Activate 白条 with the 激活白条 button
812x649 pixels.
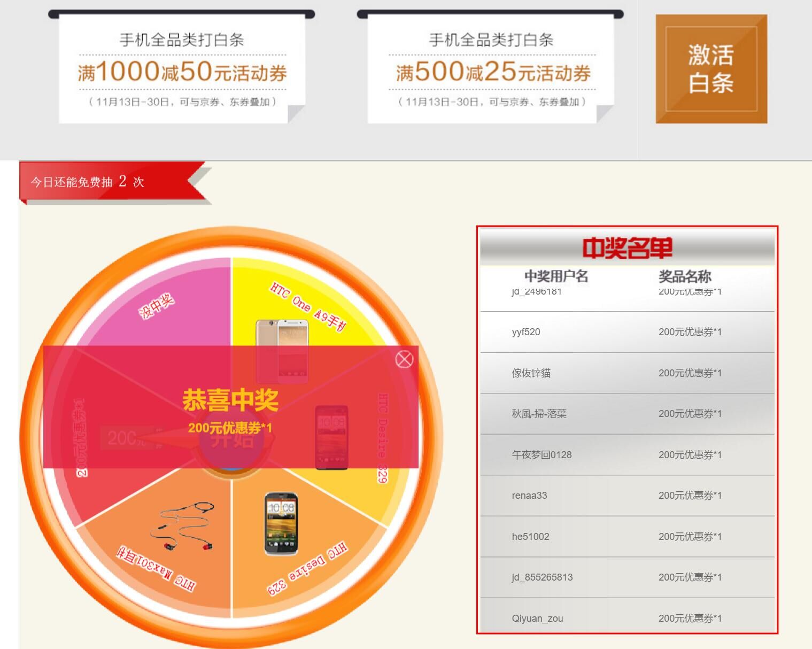(711, 68)
